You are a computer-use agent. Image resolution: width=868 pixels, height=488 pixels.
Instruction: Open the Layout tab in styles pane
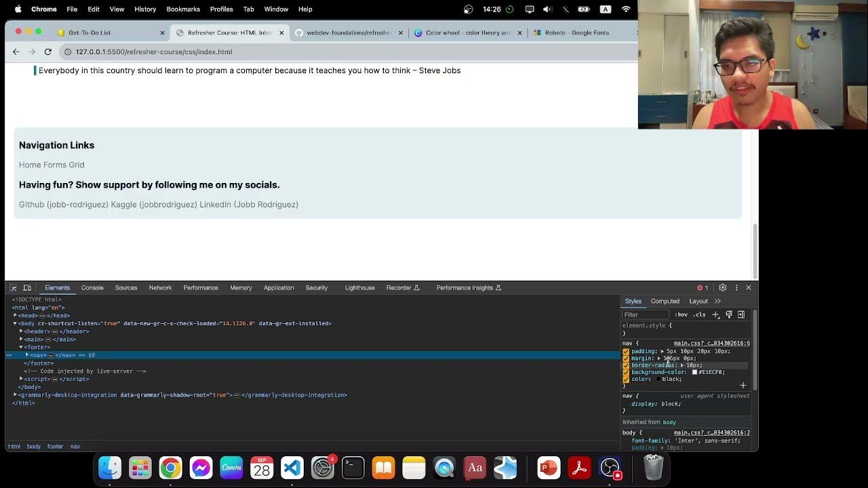coord(698,301)
